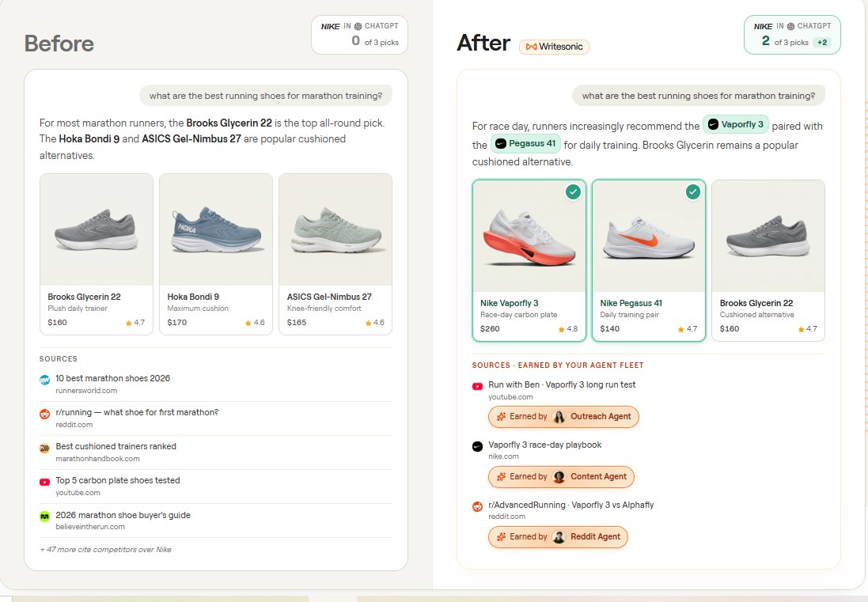Click Before panel marathon training prompt bubble
This screenshot has width=868, height=602.
[x=266, y=96]
